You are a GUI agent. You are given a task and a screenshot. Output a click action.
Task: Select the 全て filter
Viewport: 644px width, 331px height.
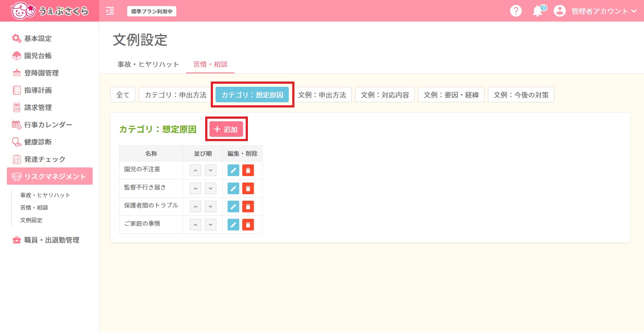pos(123,95)
